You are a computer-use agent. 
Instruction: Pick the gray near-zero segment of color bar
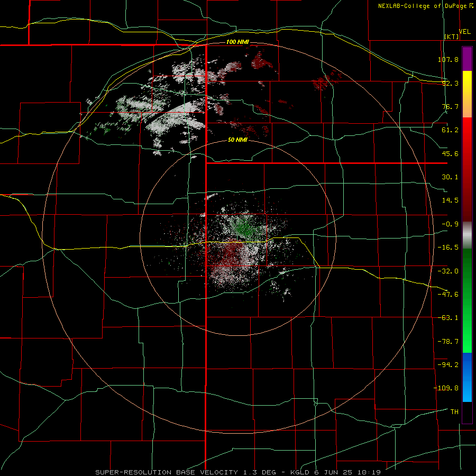tap(467, 235)
